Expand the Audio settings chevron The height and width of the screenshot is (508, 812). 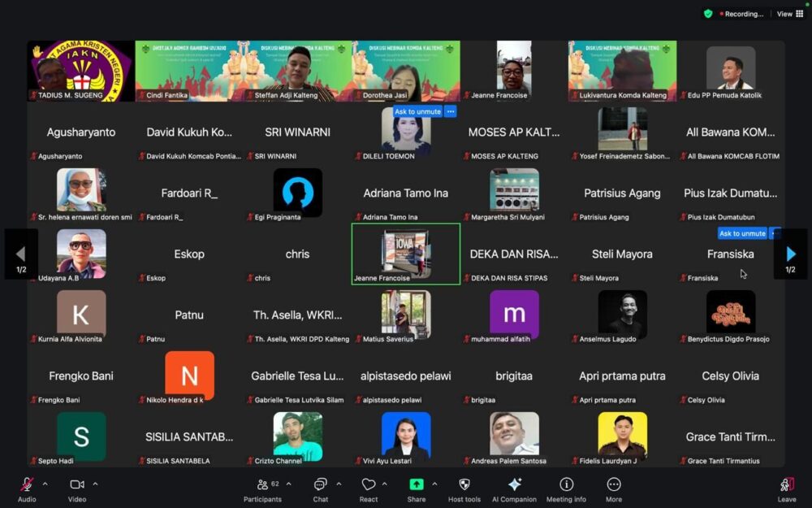click(x=45, y=484)
